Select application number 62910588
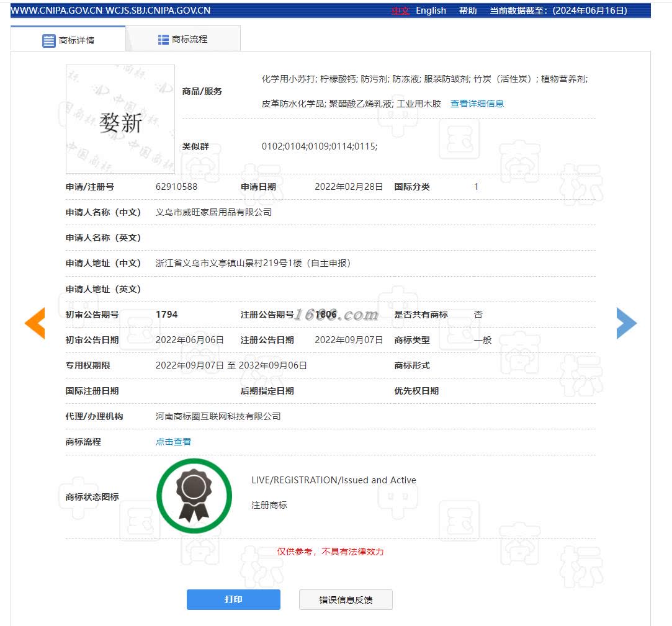 tap(177, 187)
